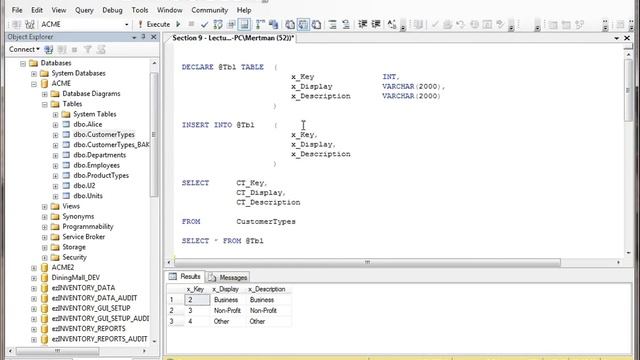Toggle IntelliSense Enabled toolbar button
640x360 pixels.
[244, 24]
